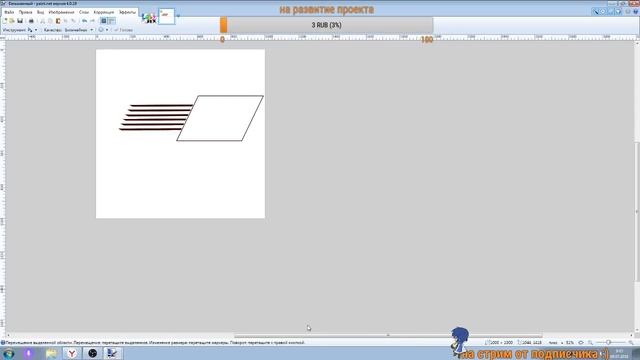
Task: Open the purple microphone taskbar app
Action: [29, 353]
